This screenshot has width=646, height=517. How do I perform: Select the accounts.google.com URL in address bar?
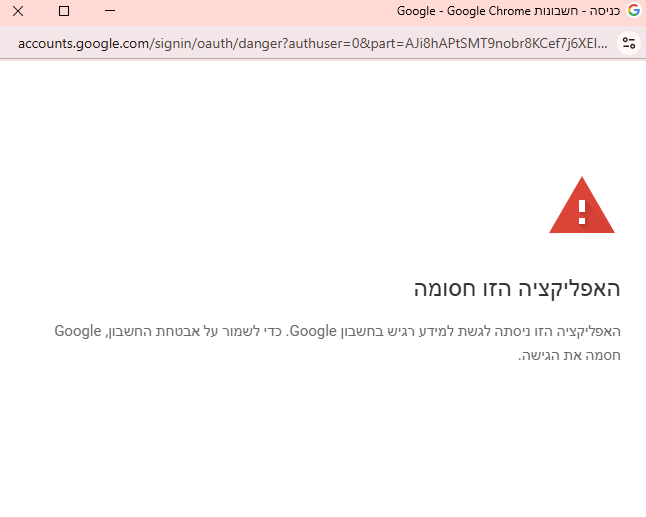pyautogui.click(x=313, y=43)
